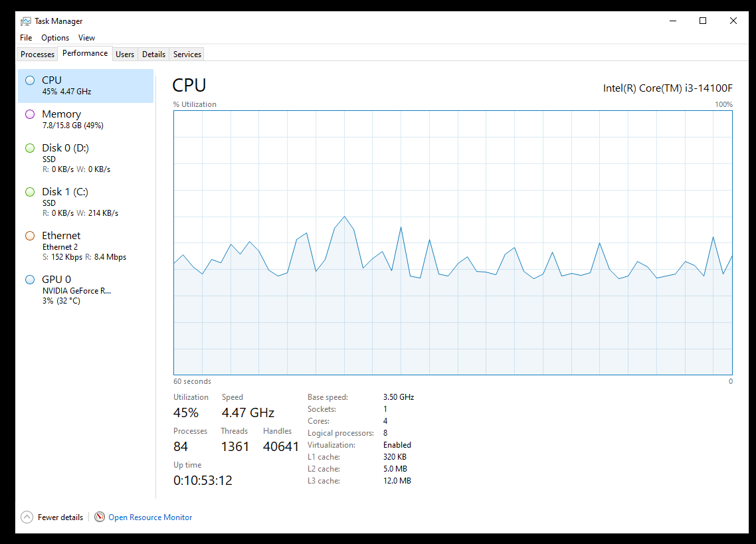
Task: Click the Task Manager title bar icon
Action: click(x=25, y=21)
